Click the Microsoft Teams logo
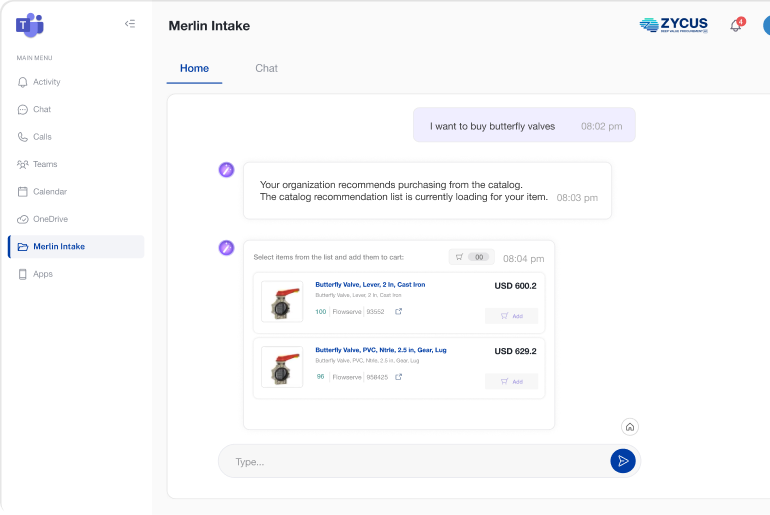The width and height of the screenshot is (770, 515). pos(29,25)
